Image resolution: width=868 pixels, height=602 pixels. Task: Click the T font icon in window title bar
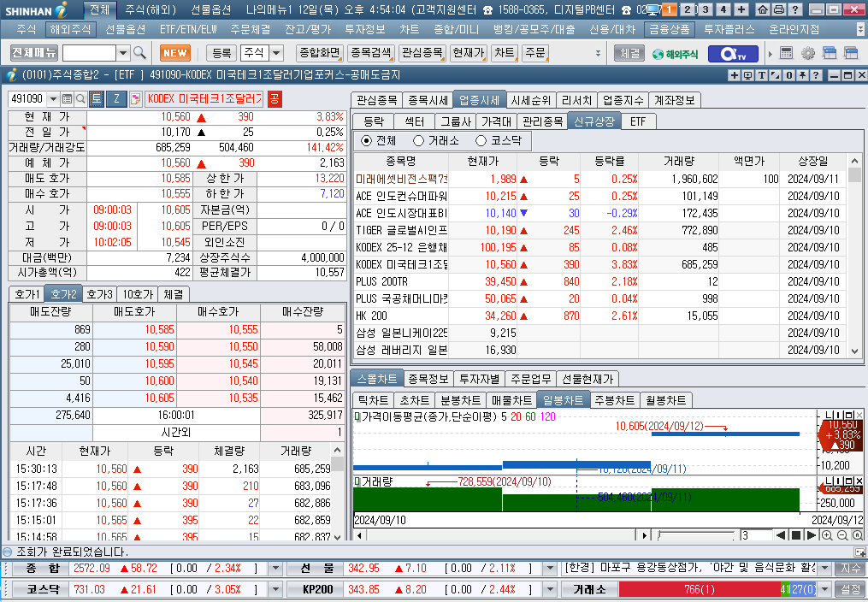pos(762,75)
